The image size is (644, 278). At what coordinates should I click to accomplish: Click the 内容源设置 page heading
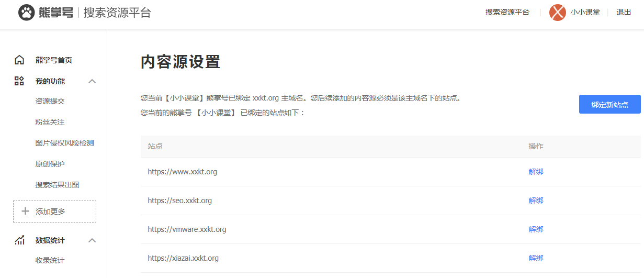click(x=180, y=62)
